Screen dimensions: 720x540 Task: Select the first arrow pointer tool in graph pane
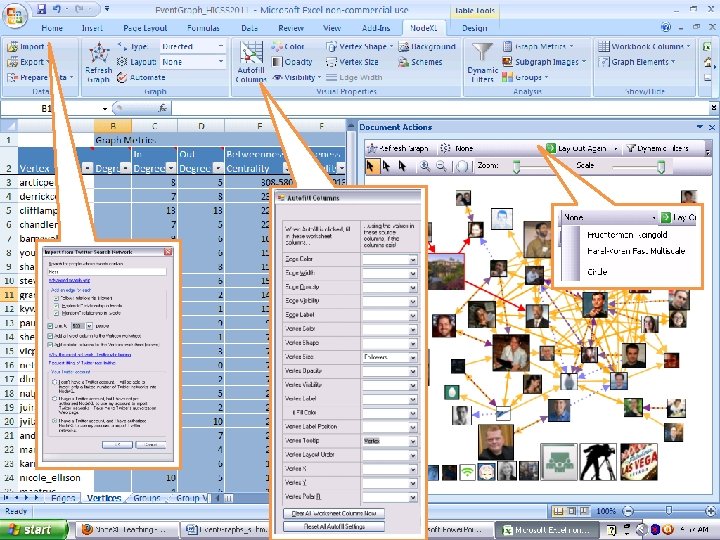[x=371, y=166]
